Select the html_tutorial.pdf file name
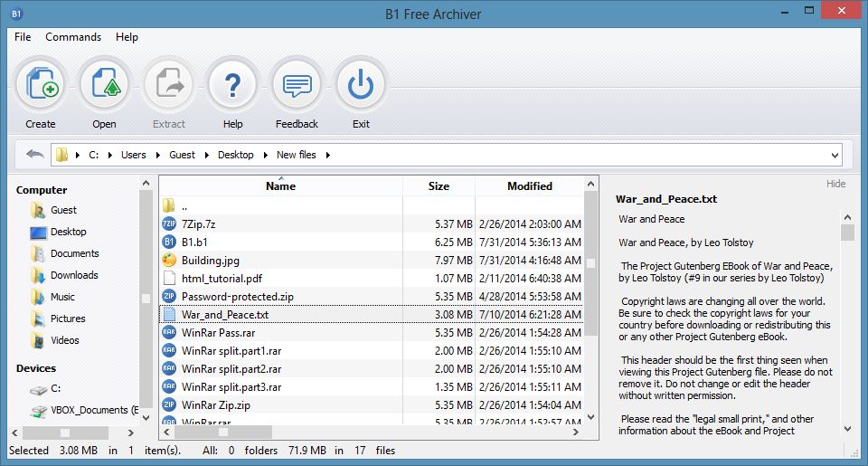This screenshot has width=868, height=466. [x=222, y=279]
